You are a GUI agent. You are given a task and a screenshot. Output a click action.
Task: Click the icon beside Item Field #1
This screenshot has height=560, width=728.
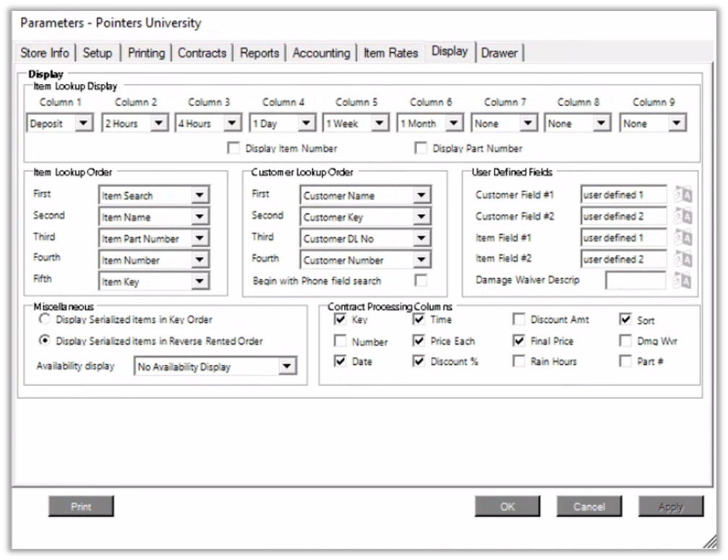tap(682, 238)
